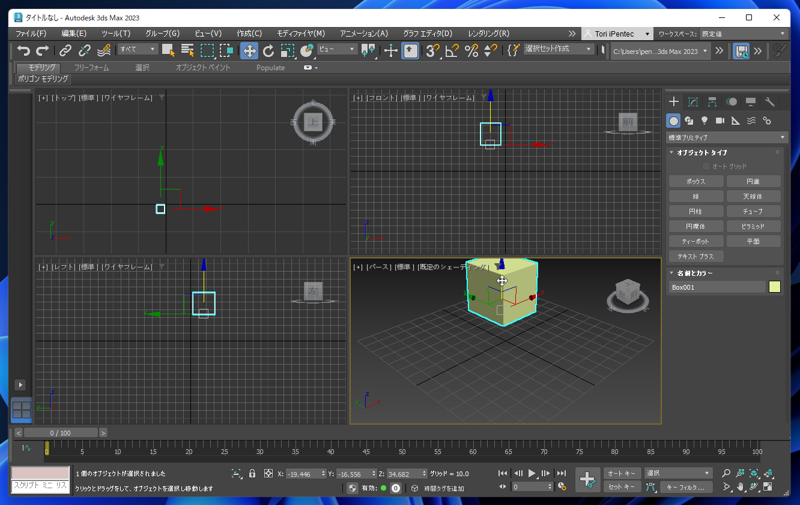Toggle the Selection Lock padlock

tap(252, 473)
